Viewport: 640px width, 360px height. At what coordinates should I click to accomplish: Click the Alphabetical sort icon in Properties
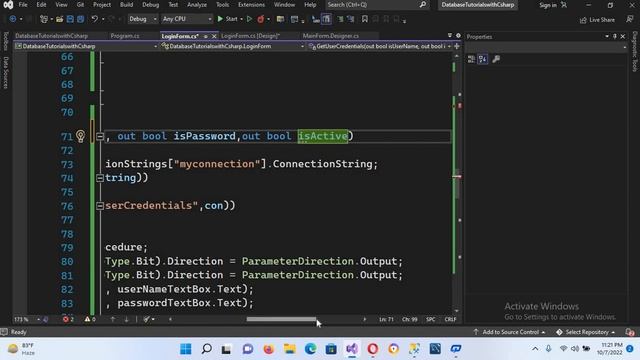(483, 59)
